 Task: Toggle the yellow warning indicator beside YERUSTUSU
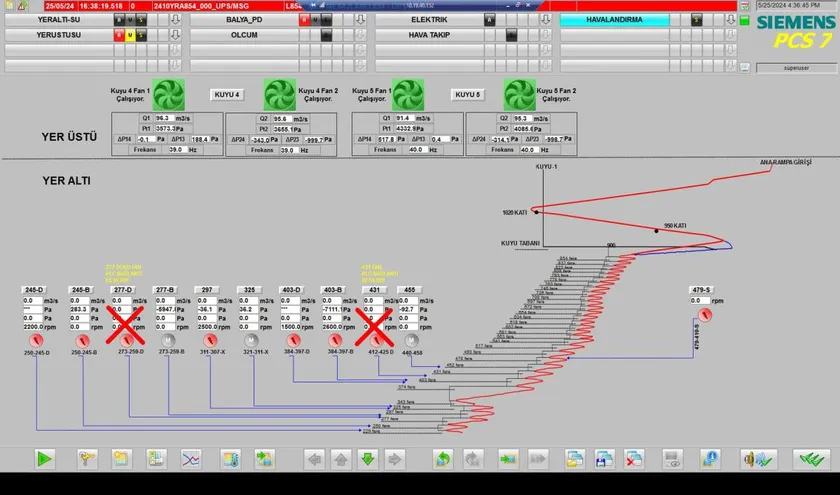130,35
